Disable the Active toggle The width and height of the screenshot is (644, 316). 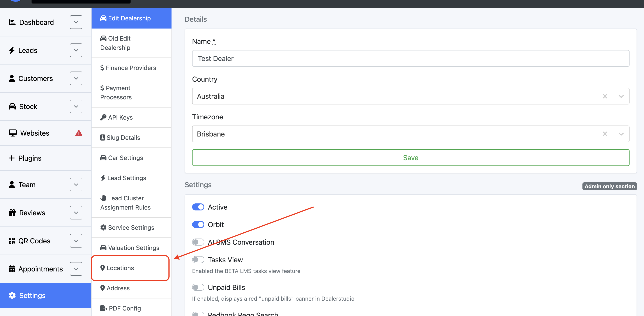198,207
